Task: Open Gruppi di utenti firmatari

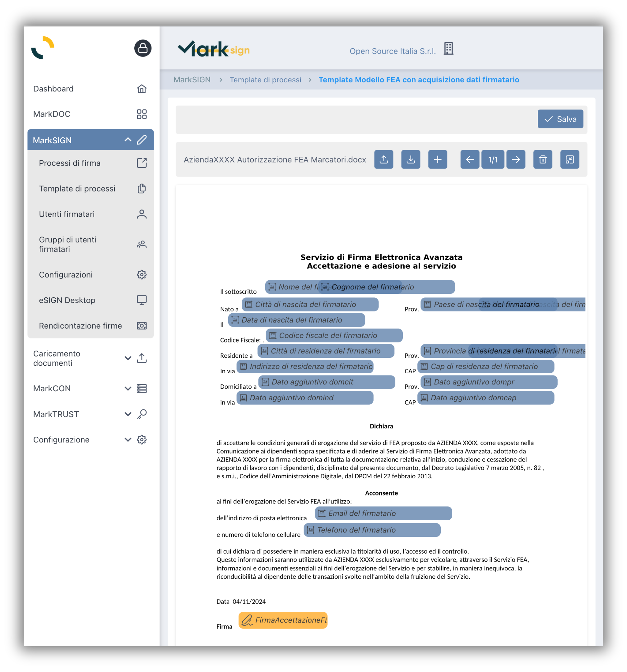Action: pos(91,244)
